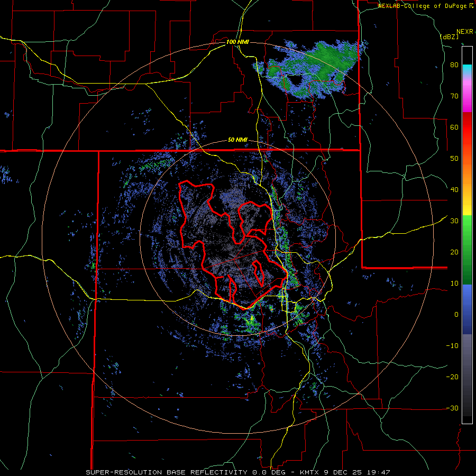This screenshot has height=476, width=476.
Task: Click the [dBZ] unit label
Action: click(449, 36)
